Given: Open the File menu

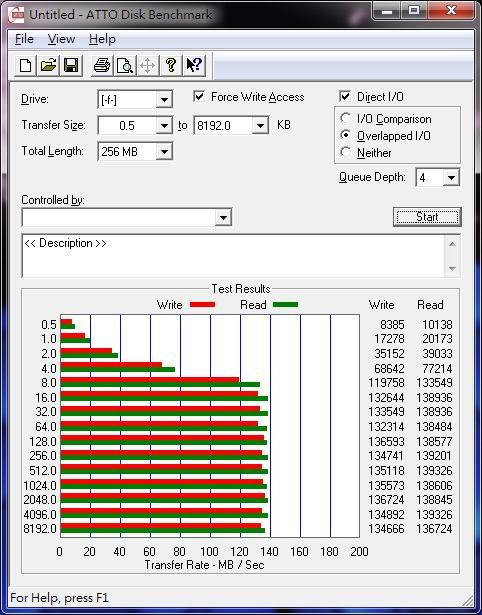Looking at the screenshot, I should coord(24,39).
